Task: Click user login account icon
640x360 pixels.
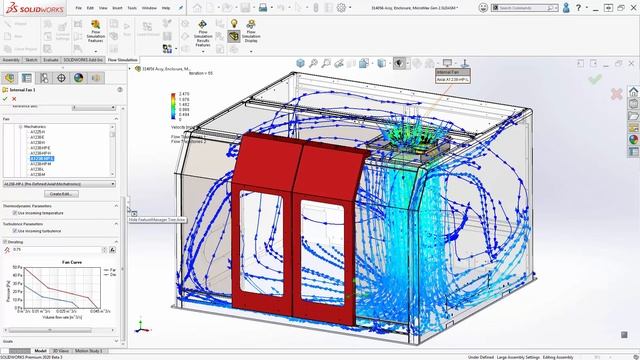Action: tap(566, 7)
